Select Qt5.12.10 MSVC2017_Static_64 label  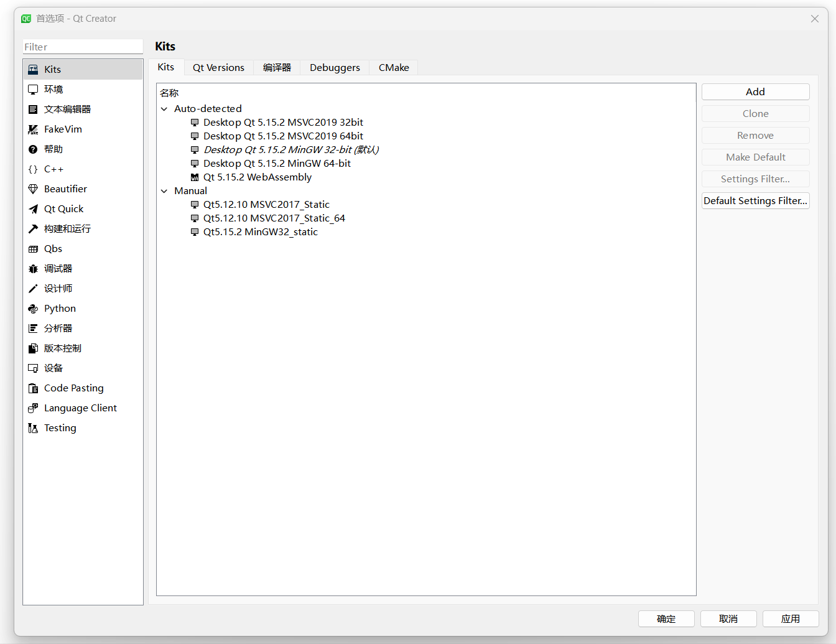[x=274, y=218]
